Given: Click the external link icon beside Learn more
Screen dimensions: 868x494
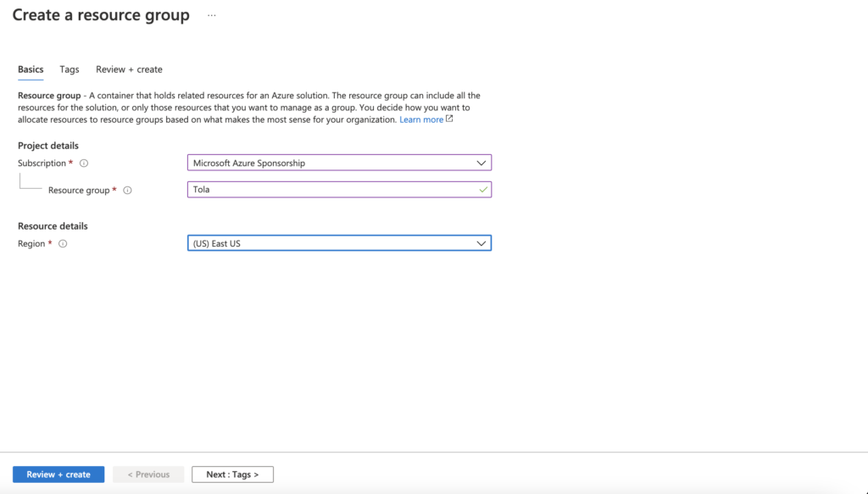Looking at the screenshot, I should (449, 119).
